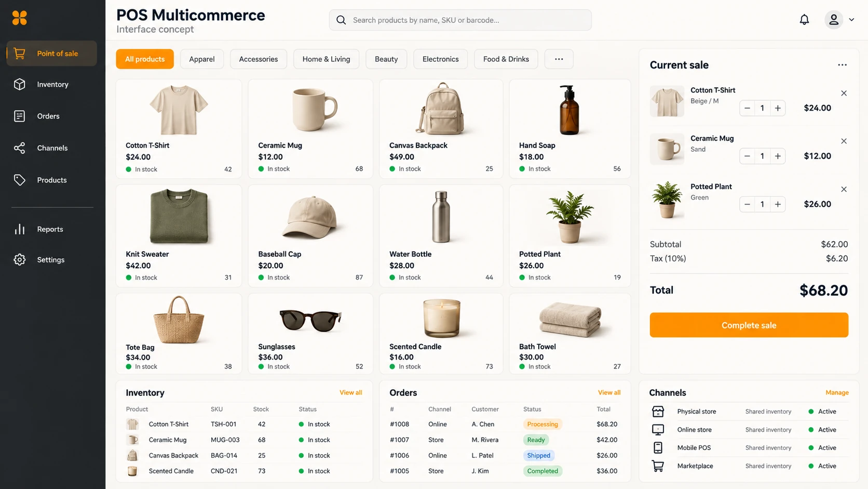Expand the account menu chevron
The image size is (868, 489).
(x=851, y=20)
